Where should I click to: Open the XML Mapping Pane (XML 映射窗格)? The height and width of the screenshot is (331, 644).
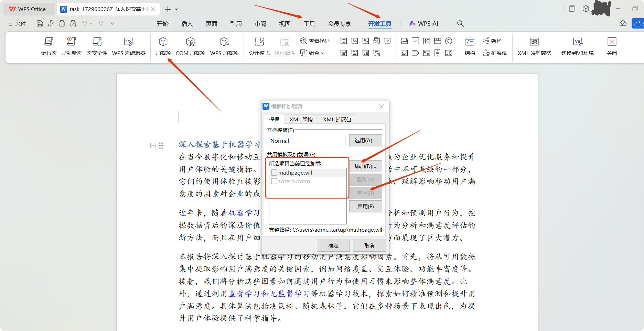(x=534, y=46)
